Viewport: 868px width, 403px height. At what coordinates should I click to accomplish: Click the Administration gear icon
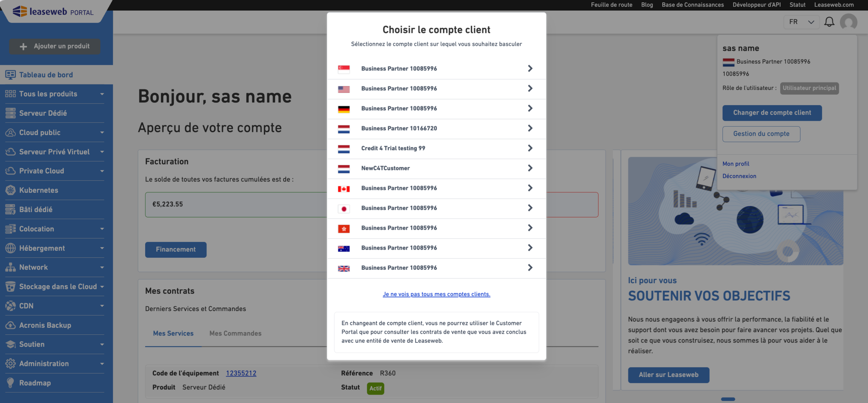coord(10,364)
